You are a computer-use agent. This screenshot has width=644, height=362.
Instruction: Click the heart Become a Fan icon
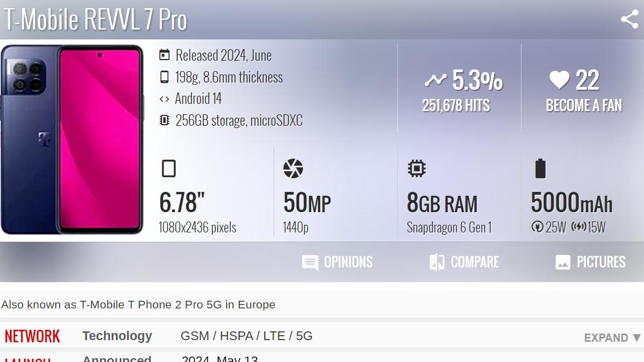tap(559, 80)
